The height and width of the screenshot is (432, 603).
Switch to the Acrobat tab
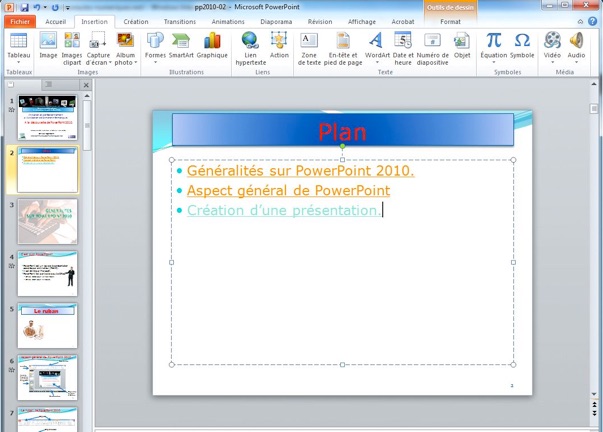(403, 22)
